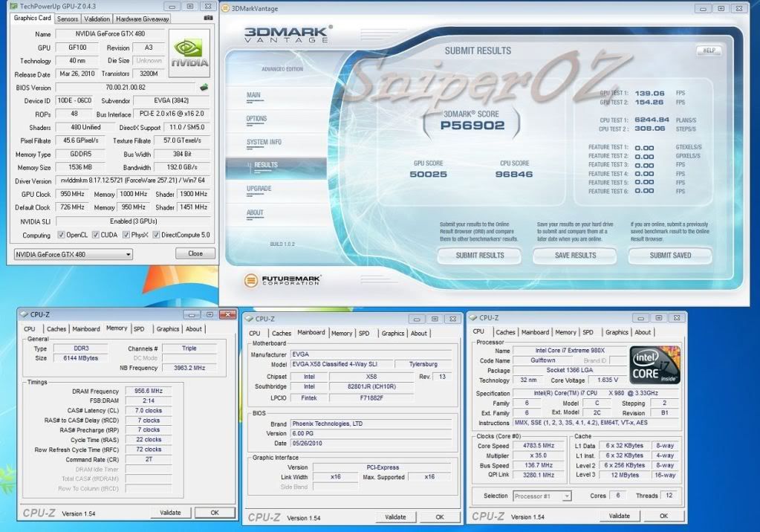Click the BIOS save chip icon in GPU-Z
The image size is (760, 532).
tap(204, 87)
